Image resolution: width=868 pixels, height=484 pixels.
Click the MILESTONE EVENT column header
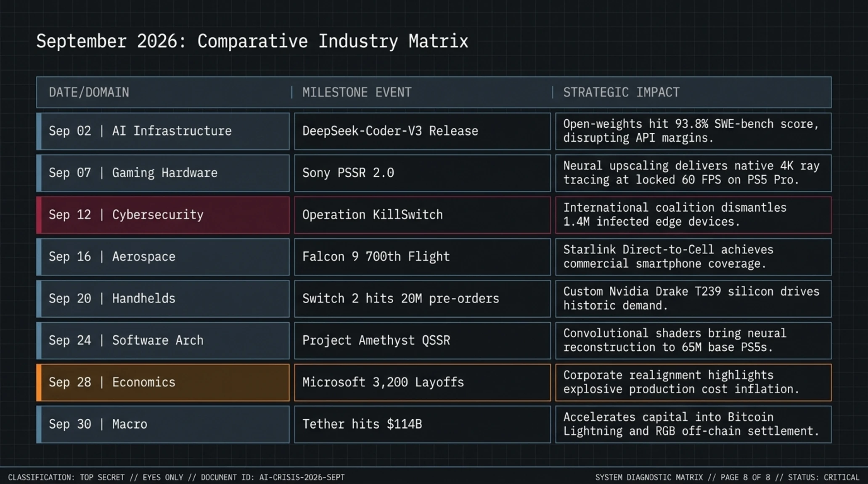tap(357, 92)
